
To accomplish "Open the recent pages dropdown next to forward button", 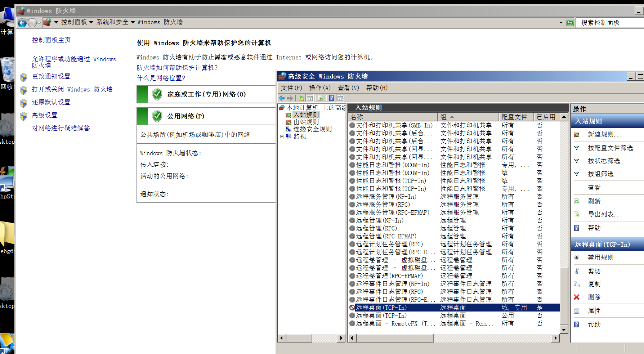I will pos(39,23).
